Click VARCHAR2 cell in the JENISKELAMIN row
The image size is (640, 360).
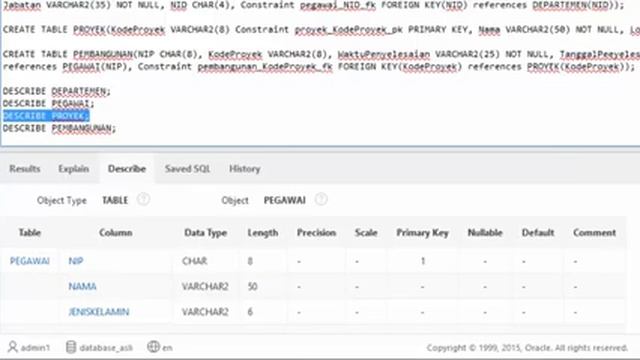click(205, 312)
